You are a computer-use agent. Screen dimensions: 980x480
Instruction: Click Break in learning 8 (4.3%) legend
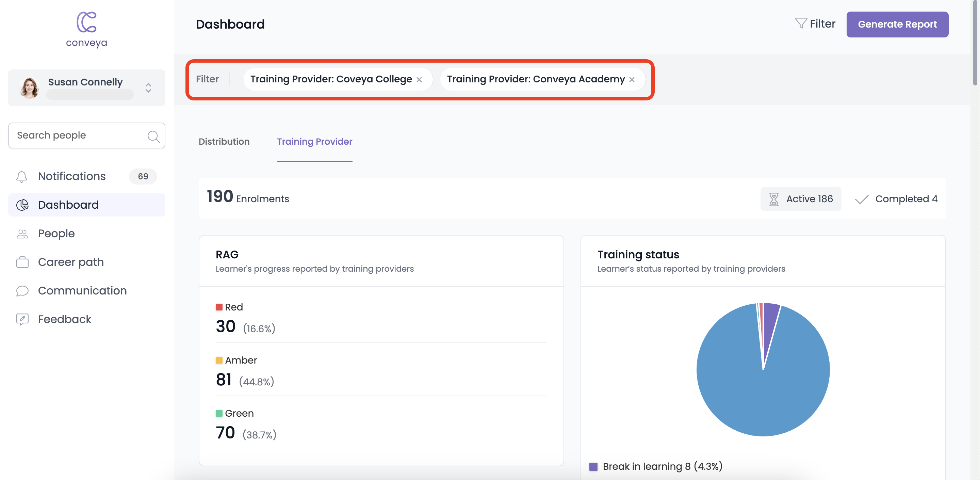(x=656, y=467)
